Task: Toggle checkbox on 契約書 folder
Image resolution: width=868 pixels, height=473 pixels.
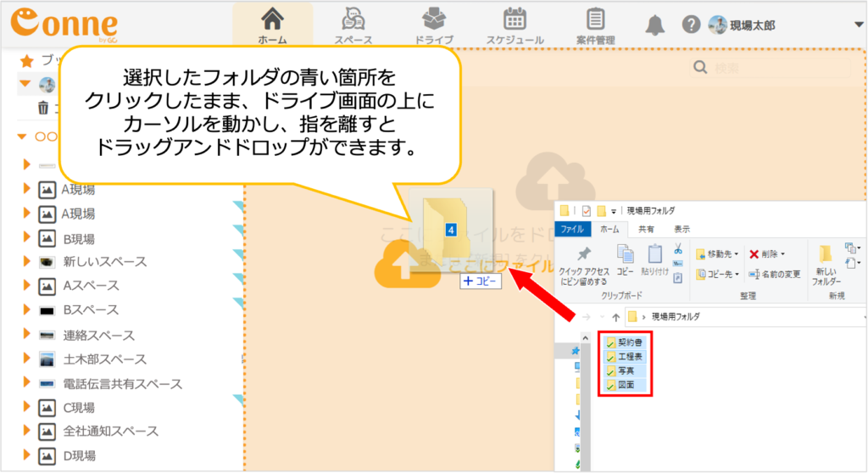Action: 611,343
